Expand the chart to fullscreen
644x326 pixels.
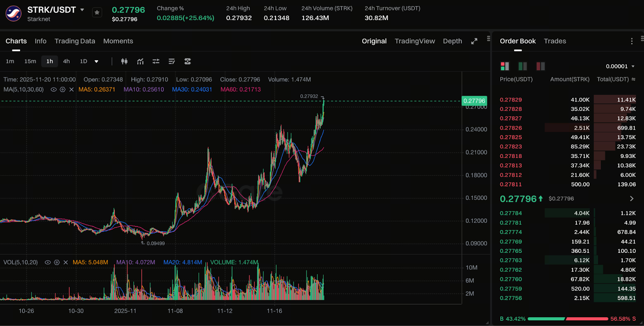[474, 41]
